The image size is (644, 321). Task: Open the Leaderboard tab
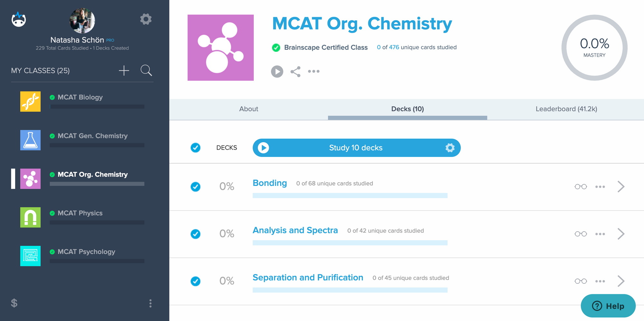point(566,109)
